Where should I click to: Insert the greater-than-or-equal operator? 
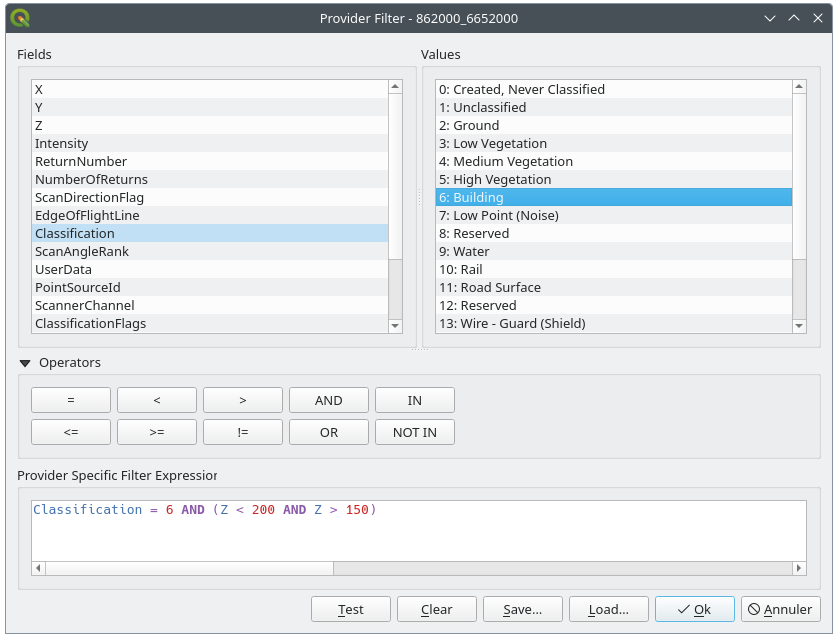(x=156, y=432)
